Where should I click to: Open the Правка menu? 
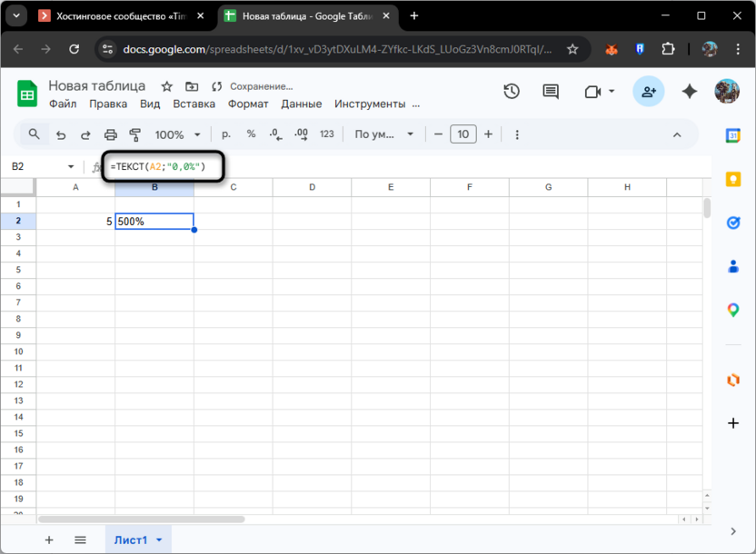pyautogui.click(x=108, y=104)
